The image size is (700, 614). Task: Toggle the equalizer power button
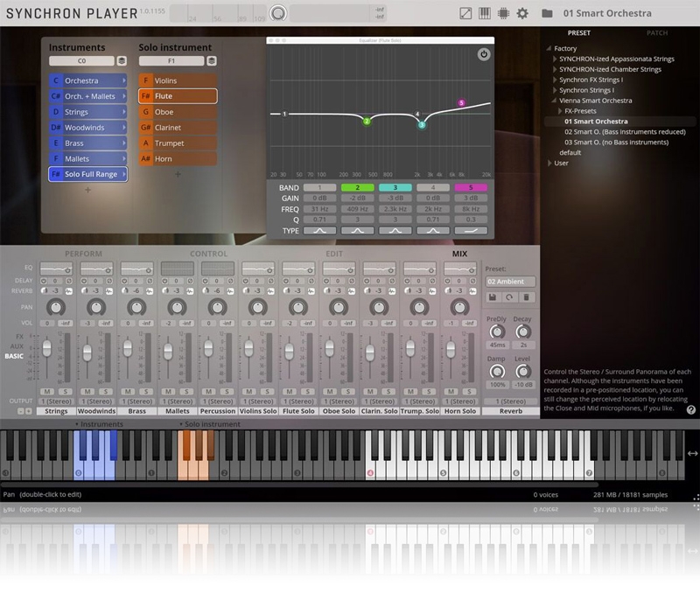[x=484, y=54]
